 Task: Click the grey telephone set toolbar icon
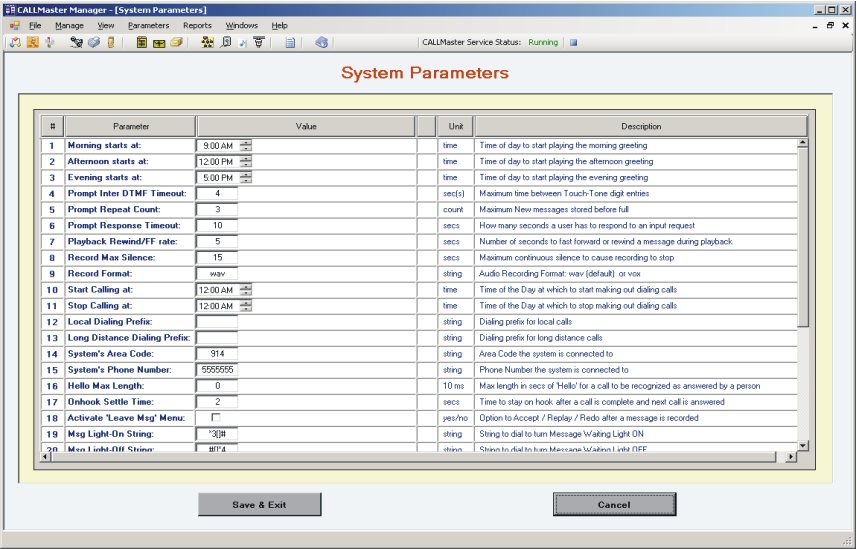[x=94, y=42]
